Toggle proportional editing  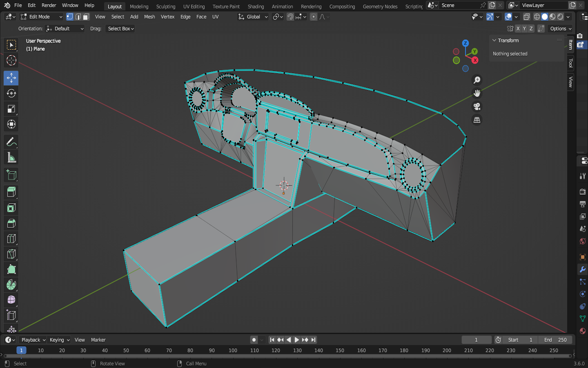[314, 17]
